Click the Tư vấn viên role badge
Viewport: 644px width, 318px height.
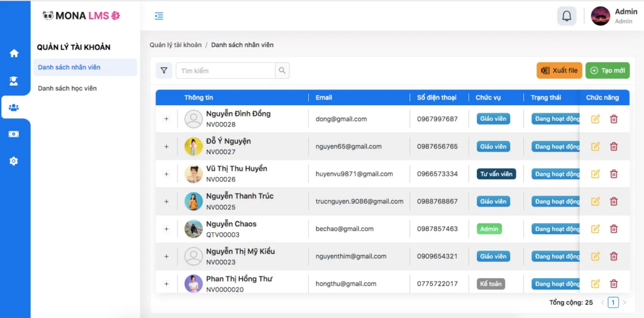[496, 174]
